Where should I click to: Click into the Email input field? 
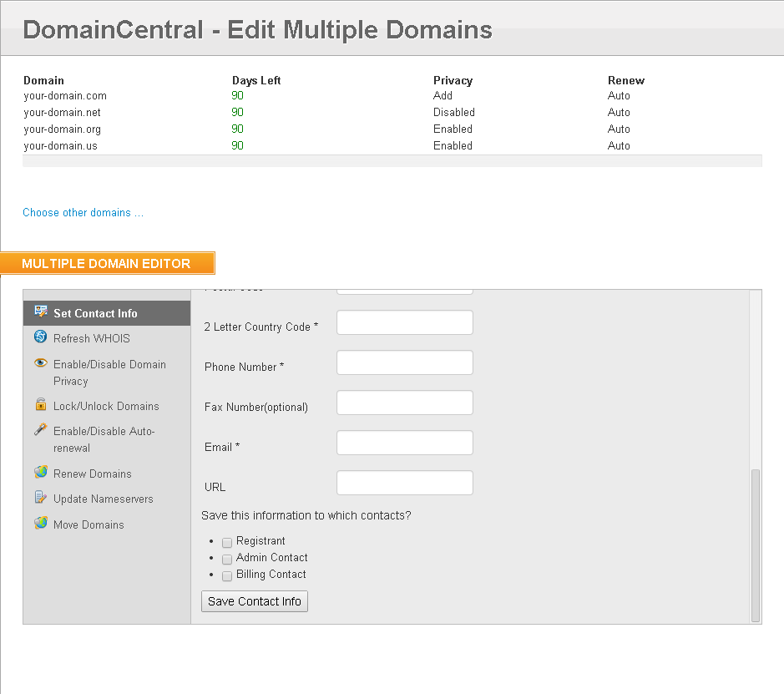pyautogui.click(x=405, y=443)
